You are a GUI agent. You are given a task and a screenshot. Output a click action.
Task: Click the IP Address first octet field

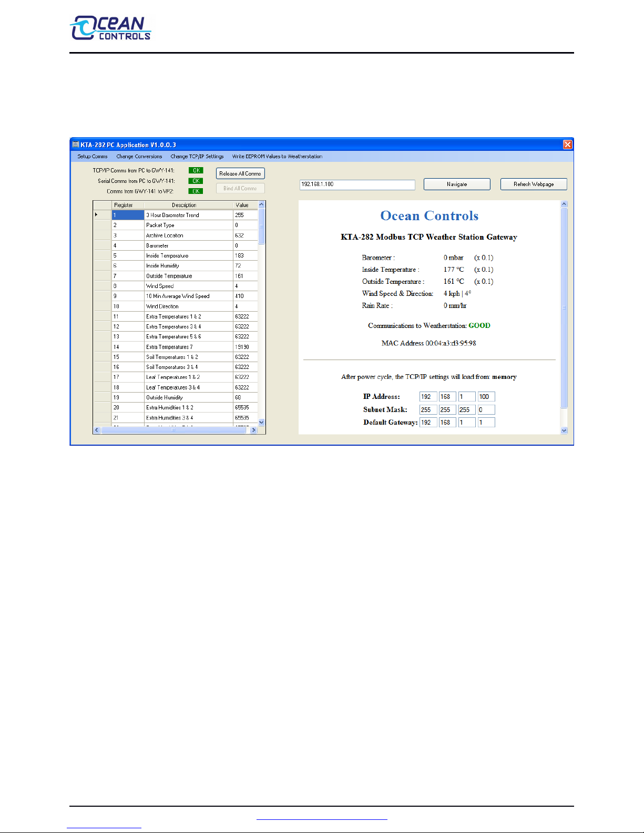(428, 397)
